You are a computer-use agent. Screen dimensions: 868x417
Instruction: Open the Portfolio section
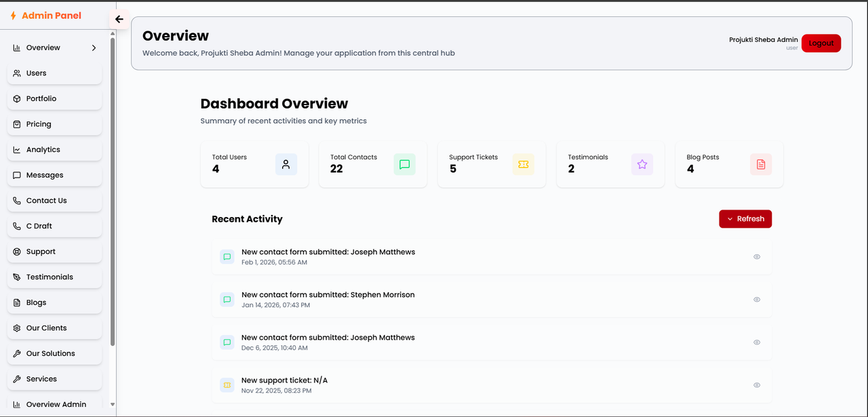click(54, 99)
